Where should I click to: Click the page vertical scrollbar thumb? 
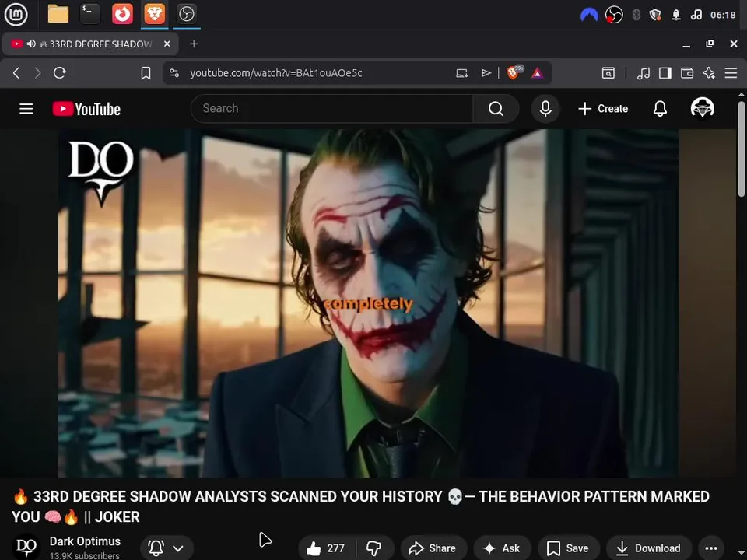click(742, 149)
